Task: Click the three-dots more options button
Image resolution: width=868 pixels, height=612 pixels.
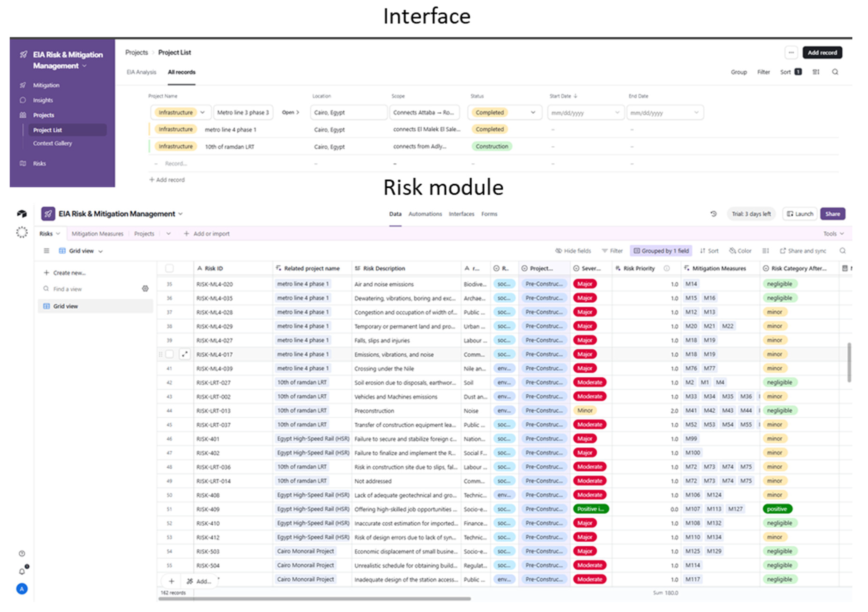Action: coord(791,52)
